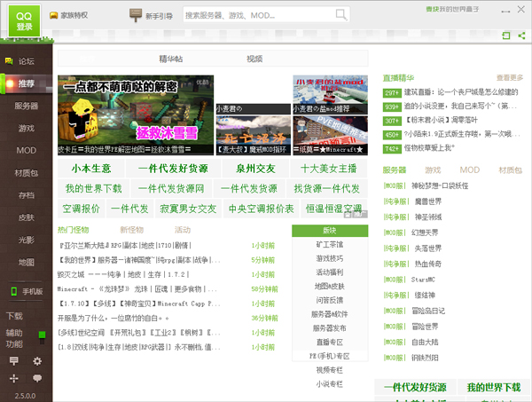The height and width of the screenshot is (402, 532).
Task: Open settings gear in sidebar
Action: [x=37, y=361]
